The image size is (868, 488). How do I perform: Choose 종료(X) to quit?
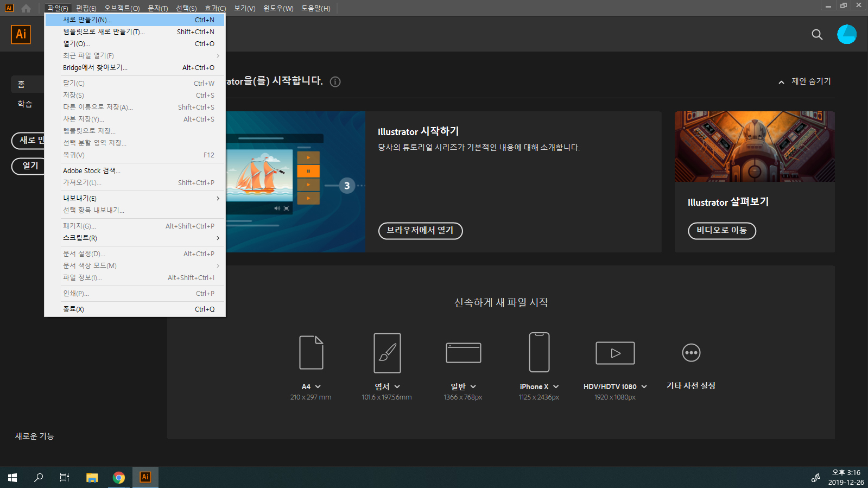point(135,309)
